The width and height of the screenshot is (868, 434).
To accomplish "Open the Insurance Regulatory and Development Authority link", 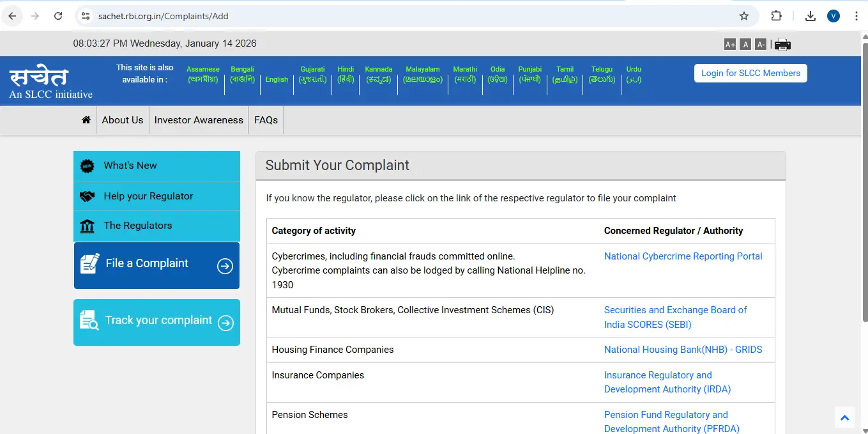I will point(667,382).
